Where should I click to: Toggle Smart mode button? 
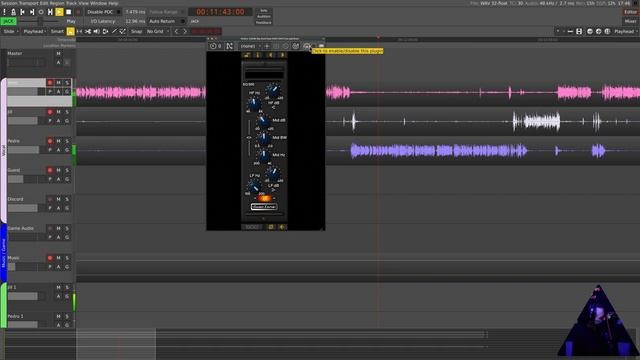click(57, 31)
